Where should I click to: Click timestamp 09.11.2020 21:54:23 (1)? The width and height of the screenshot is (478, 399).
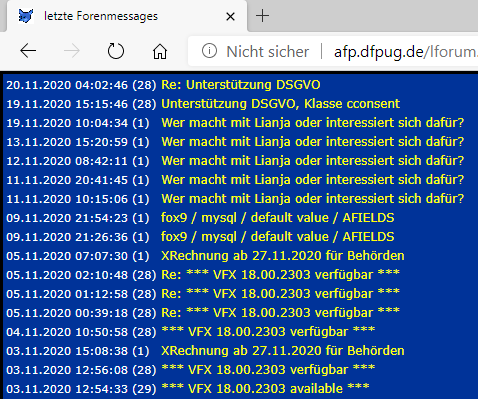[78, 218]
